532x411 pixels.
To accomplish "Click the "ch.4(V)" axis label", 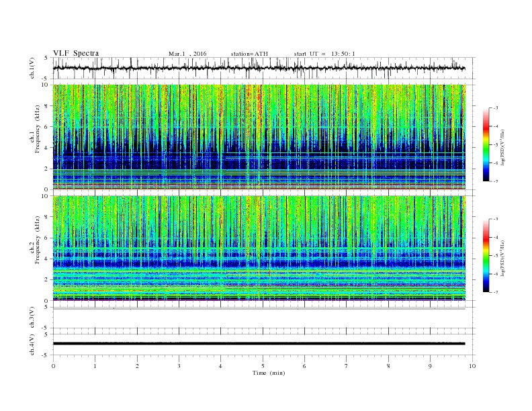I will coord(32,345).
